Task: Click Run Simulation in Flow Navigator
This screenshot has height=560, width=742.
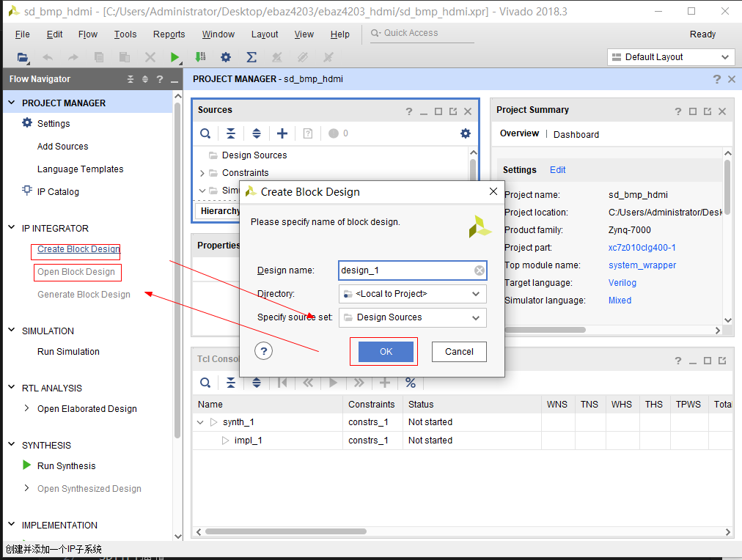Action: coord(68,351)
